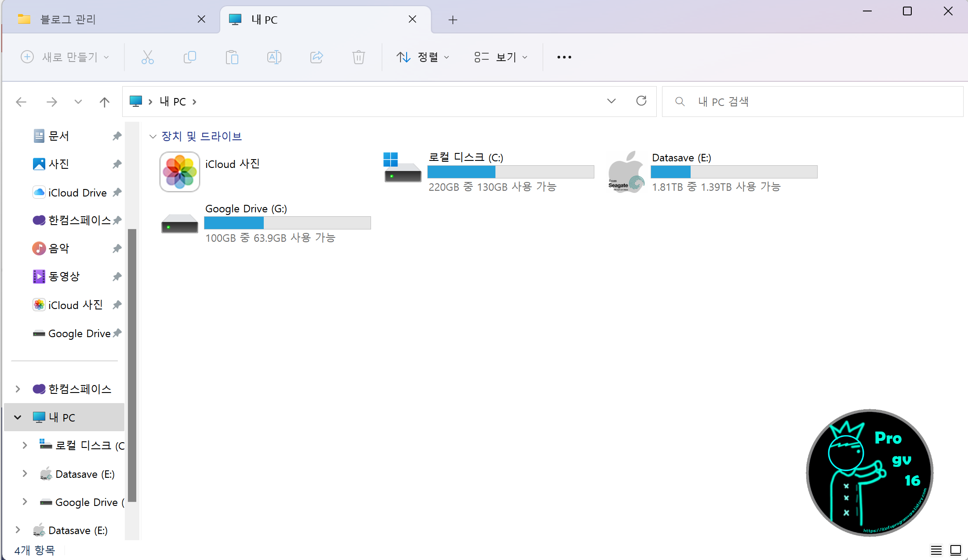The height and width of the screenshot is (560, 968).
Task: Click 내 PC in address breadcrumb
Action: pyautogui.click(x=173, y=102)
